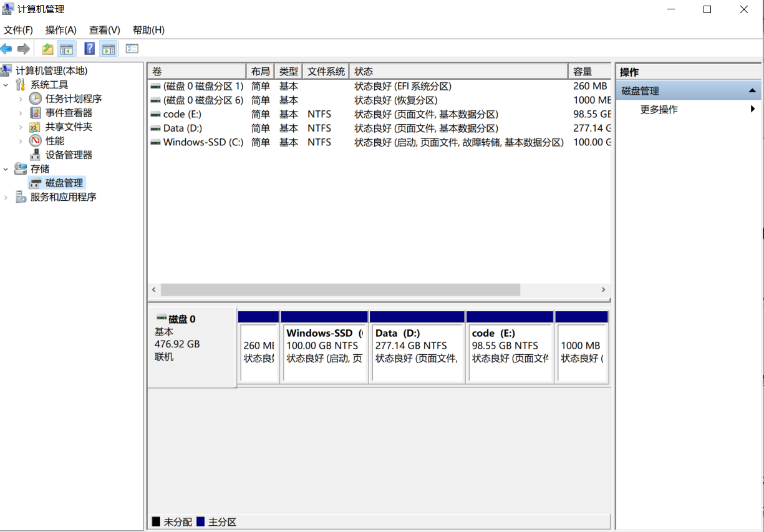Expand the 服务和应用程序 node
This screenshot has height=532, width=764.
point(6,197)
